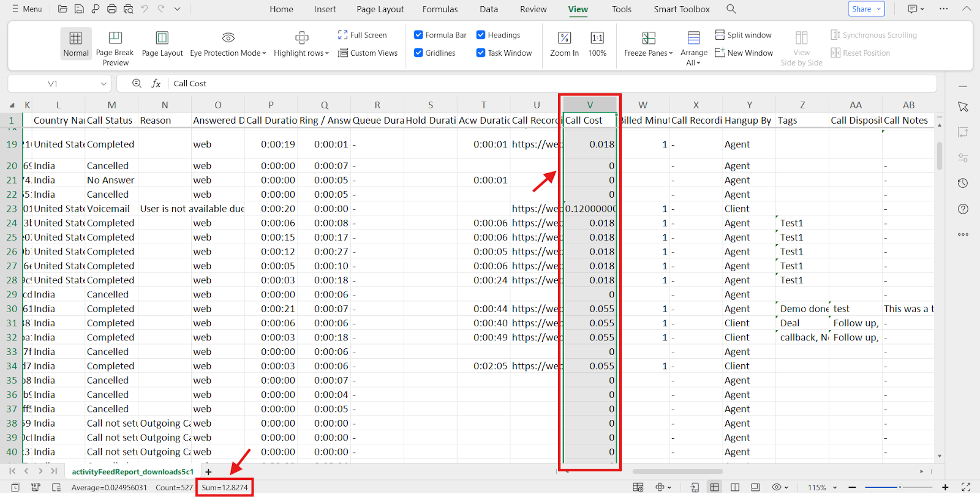Click the zoom out minus button
Screen dimensions: 980x497
(x=852, y=487)
